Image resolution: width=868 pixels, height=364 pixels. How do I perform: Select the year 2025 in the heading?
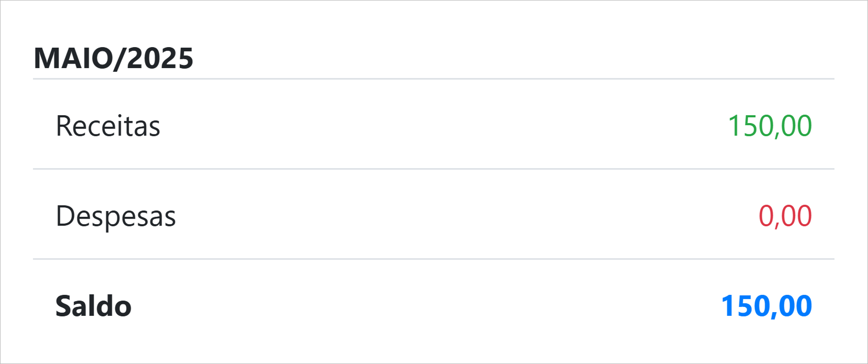coord(160,58)
